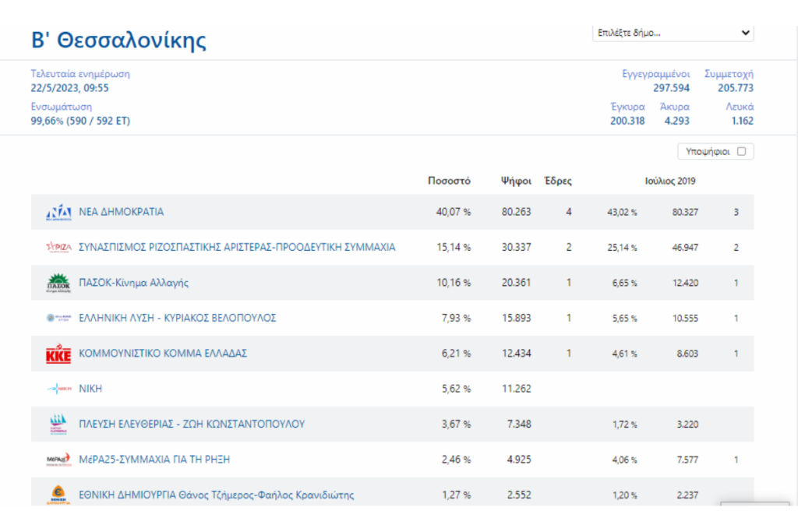Click the ΠΑΣΟΚ green sun logo

coord(58,283)
